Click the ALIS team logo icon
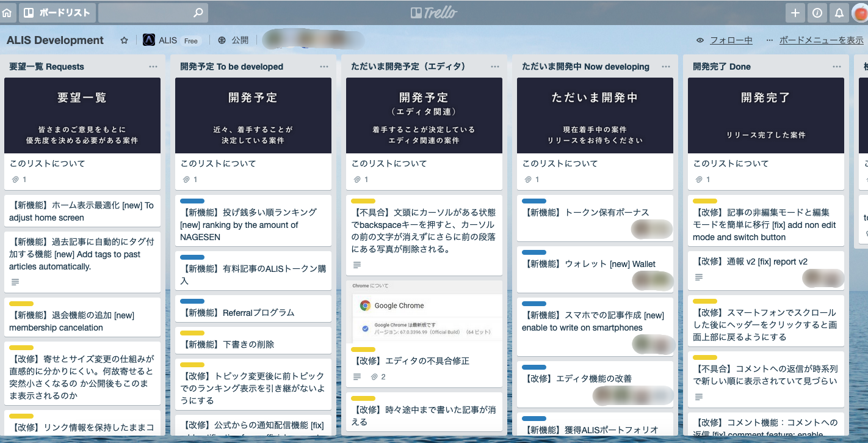The image size is (868, 443). tap(149, 40)
